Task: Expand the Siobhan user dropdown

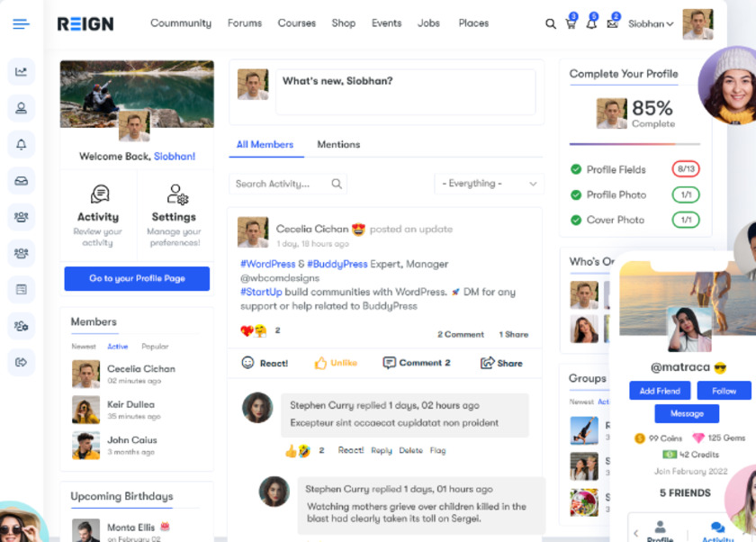Action: (x=651, y=23)
